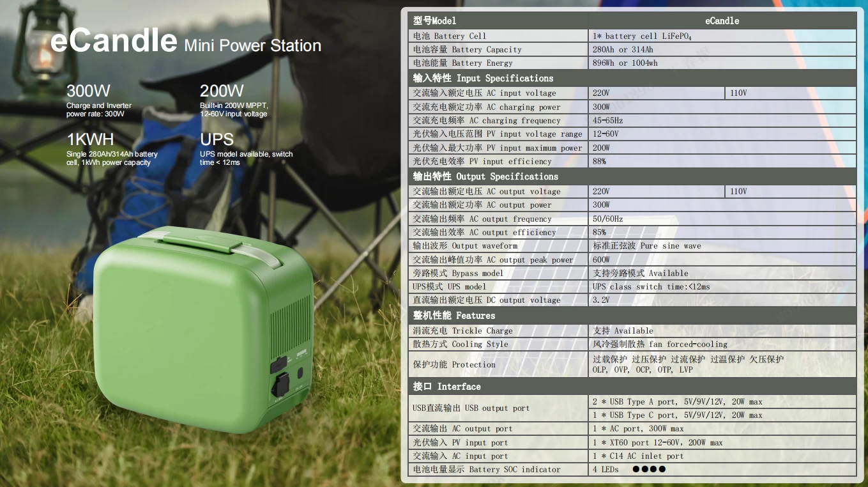The image size is (868, 487).
Task: Click the "支持旁路模式 Available" value
Action: [641, 273]
